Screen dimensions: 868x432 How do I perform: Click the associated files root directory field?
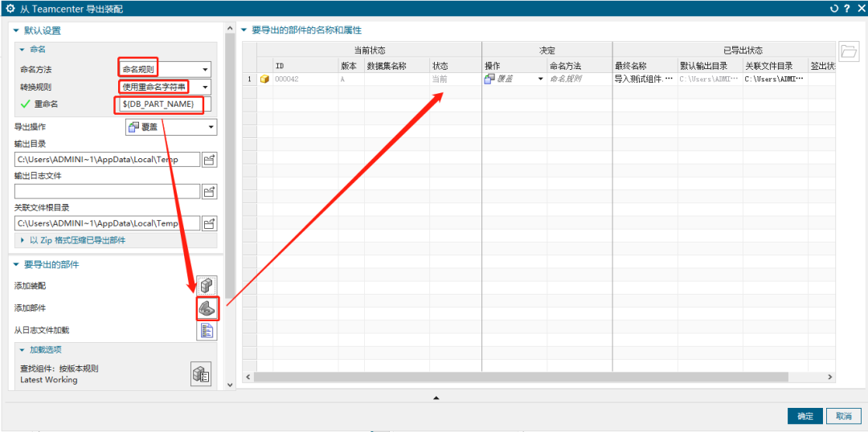click(107, 223)
